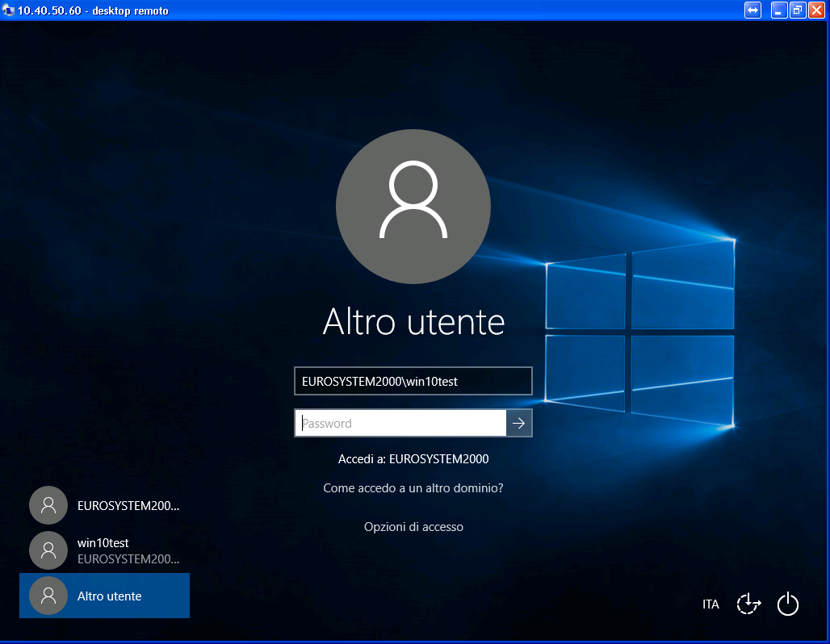
Task: Click the large user avatar picture
Action: [x=413, y=207]
